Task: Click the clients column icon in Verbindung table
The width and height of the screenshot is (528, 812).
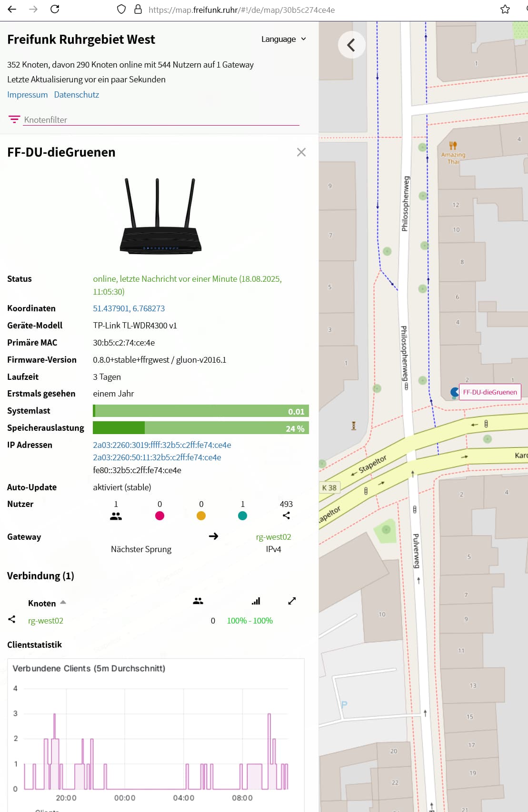Action: coord(198,601)
